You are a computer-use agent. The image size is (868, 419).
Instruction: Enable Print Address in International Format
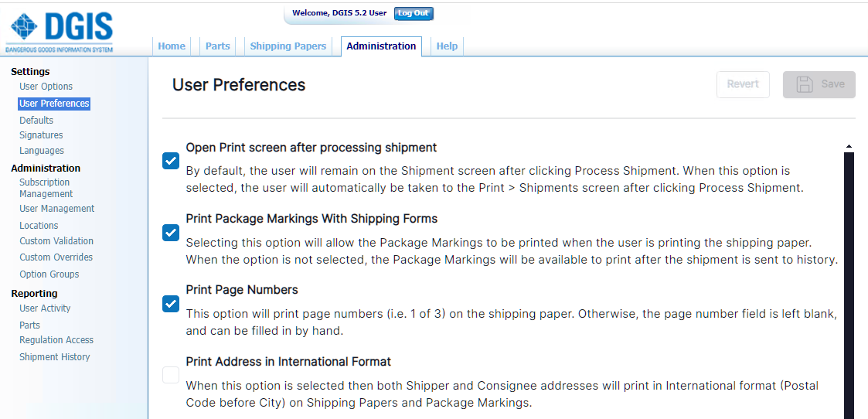tap(171, 376)
